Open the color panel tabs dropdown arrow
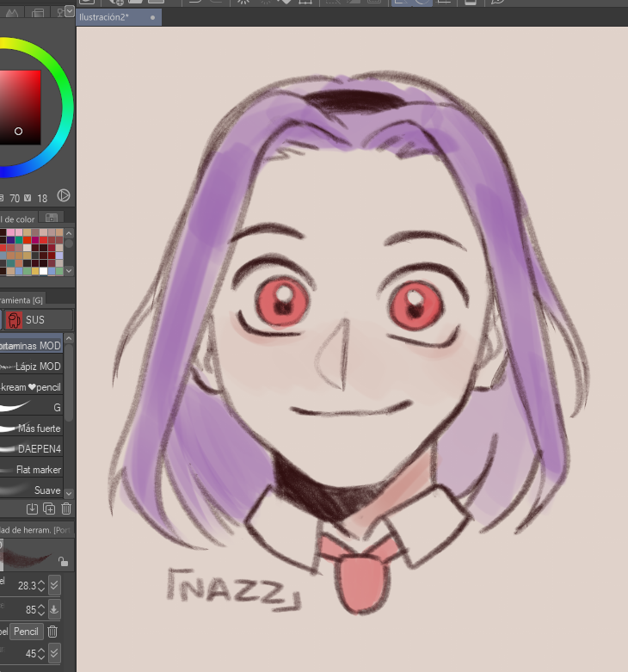Image resolution: width=628 pixels, height=672 pixels. tap(70, 10)
